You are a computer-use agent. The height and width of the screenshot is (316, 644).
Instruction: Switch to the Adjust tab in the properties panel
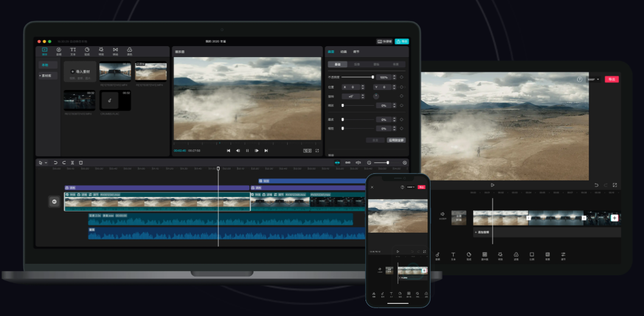(356, 52)
